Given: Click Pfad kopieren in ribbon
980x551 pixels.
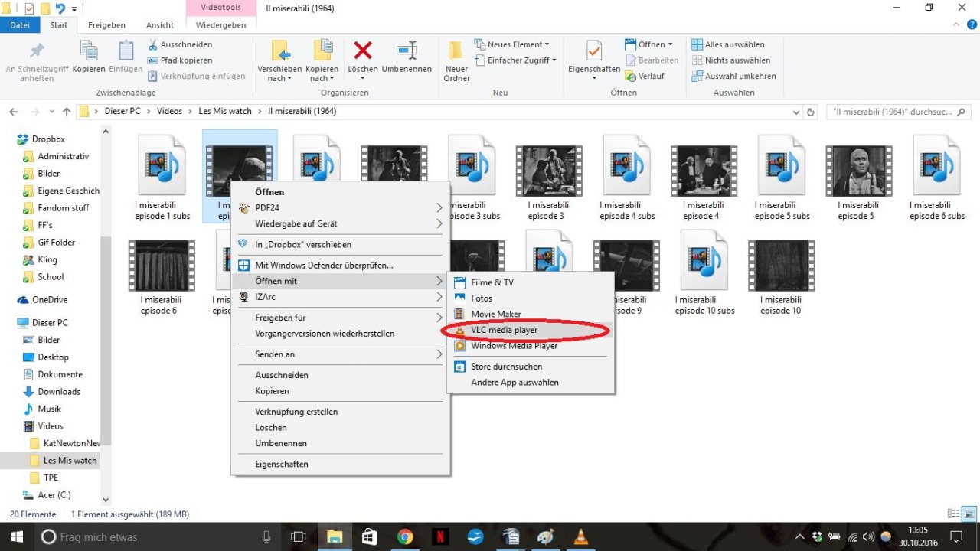Looking at the screenshot, I should [x=180, y=60].
